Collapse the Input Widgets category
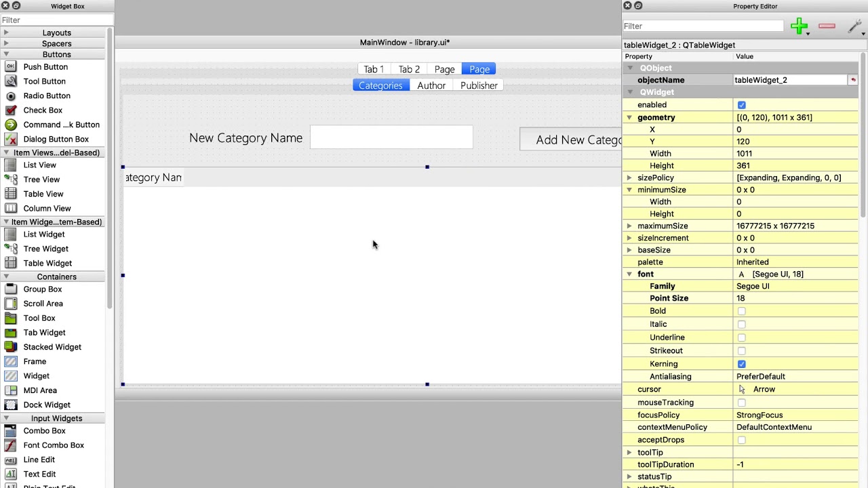 (x=6, y=418)
